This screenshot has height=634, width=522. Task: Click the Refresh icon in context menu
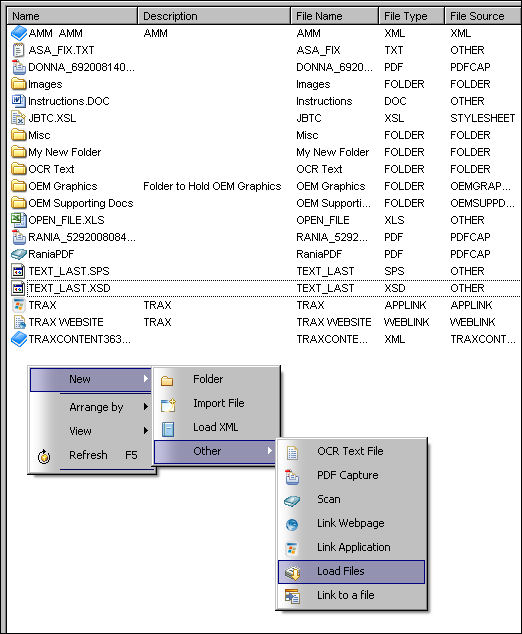pos(44,456)
